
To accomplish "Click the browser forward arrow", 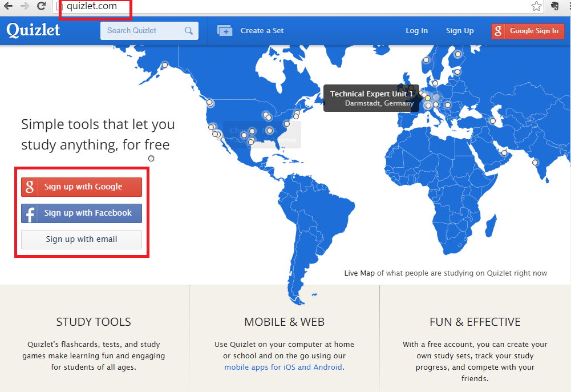I will 25,6.
